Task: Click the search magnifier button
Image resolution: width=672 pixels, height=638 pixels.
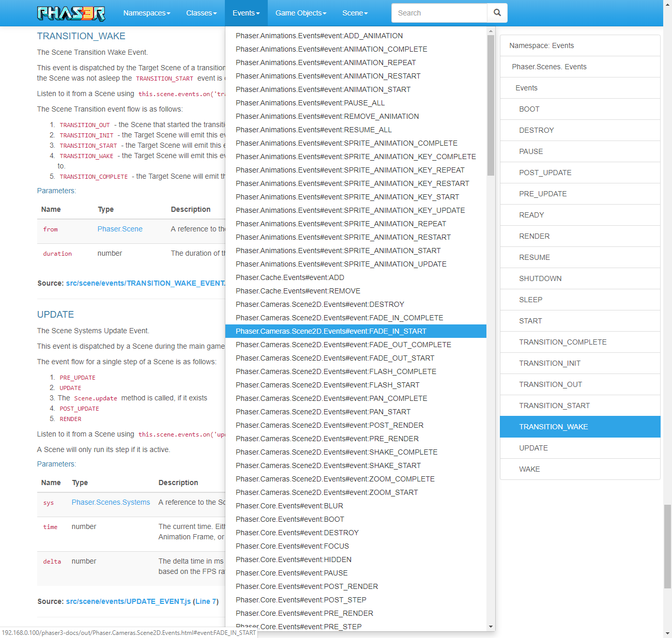Action: [x=497, y=12]
